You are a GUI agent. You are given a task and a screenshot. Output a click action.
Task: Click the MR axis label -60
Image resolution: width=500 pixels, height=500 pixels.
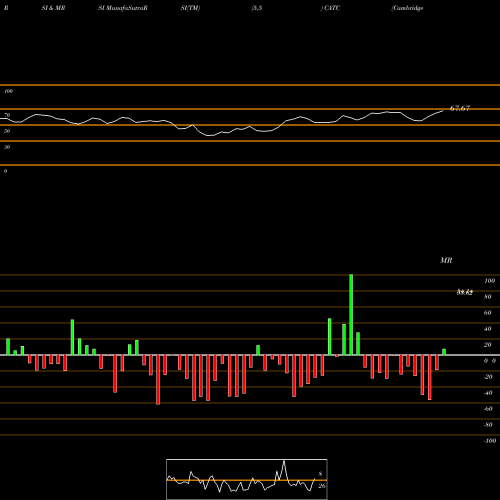coord(488,409)
